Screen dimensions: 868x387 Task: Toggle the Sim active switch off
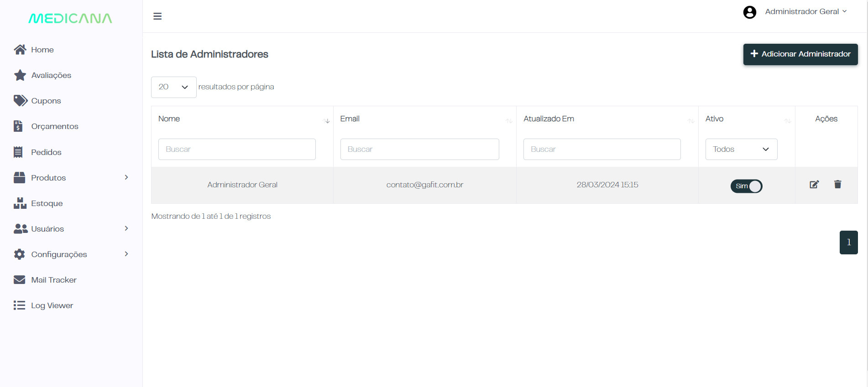point(746,186)
